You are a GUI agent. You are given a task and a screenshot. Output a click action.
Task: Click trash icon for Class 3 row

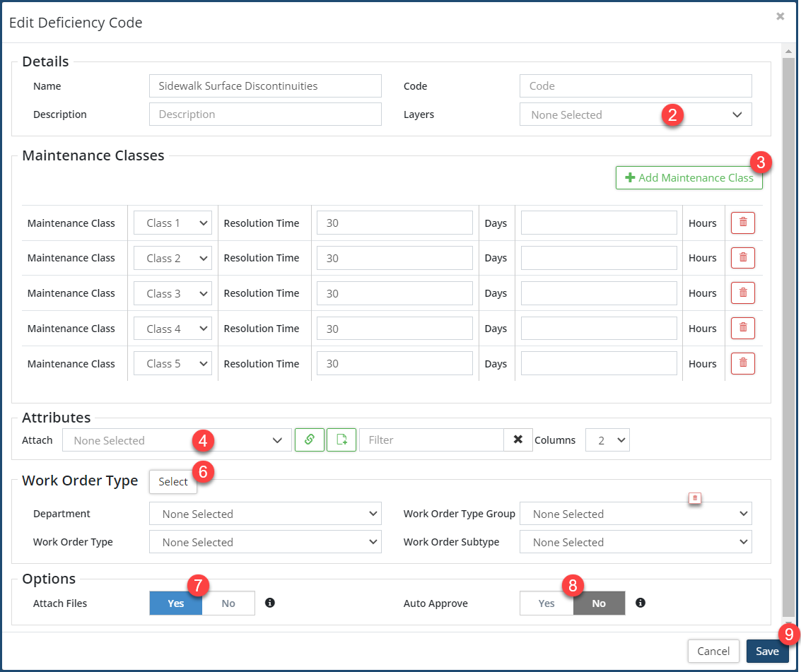tap(742, 293)
